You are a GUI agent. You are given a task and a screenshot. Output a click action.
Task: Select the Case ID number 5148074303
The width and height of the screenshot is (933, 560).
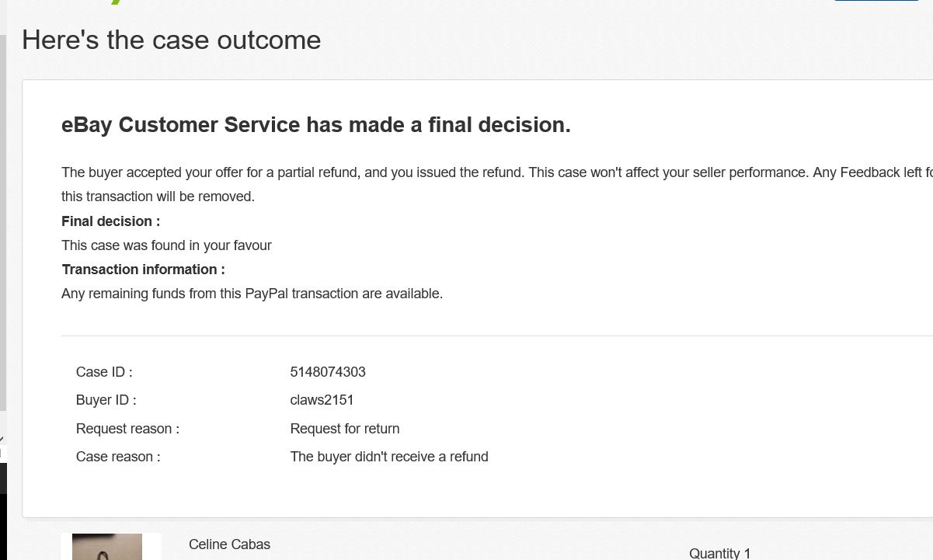pos(328,373)
